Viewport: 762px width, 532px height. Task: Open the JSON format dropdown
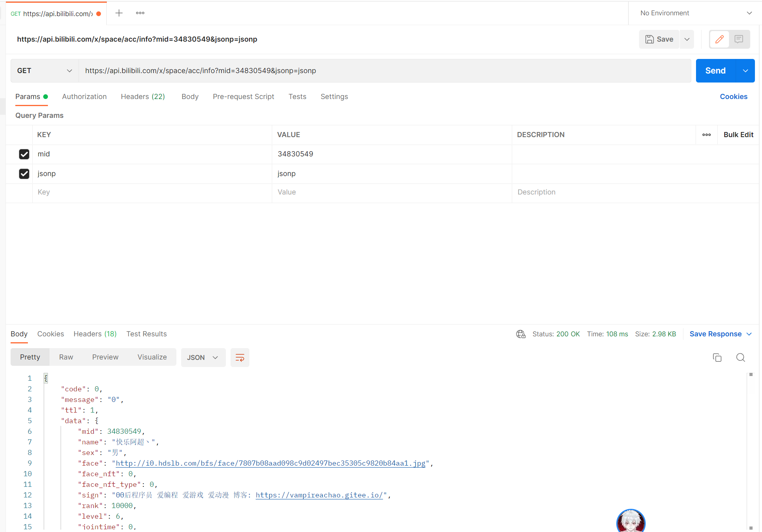tap(203, 358)
